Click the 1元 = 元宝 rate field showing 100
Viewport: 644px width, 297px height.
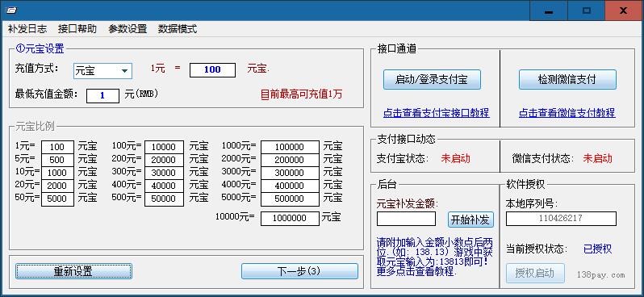pos(212,70)
